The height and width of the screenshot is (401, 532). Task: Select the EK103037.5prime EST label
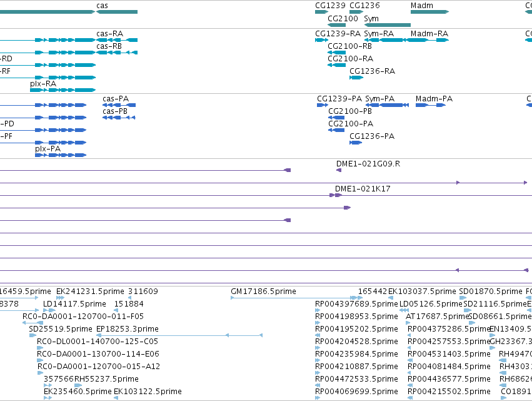pyautogui.click(x=422, y=292)
